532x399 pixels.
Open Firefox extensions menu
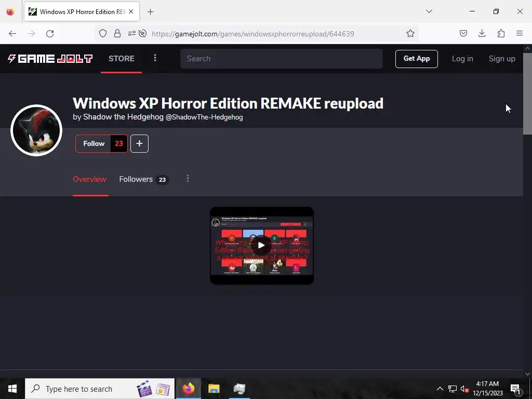[501, 33]
